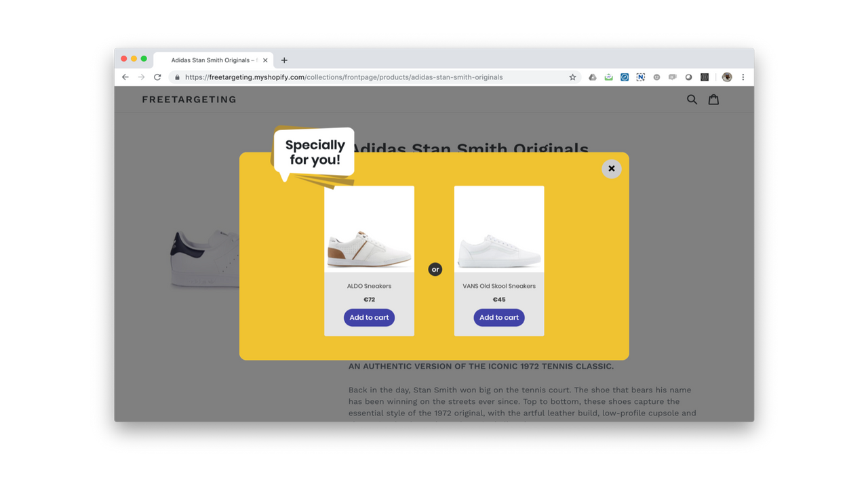868x488 pixels.
Task: Open the Nimbus screenshot extension icon
Action: pyautogui.click(x=640, y=77)
